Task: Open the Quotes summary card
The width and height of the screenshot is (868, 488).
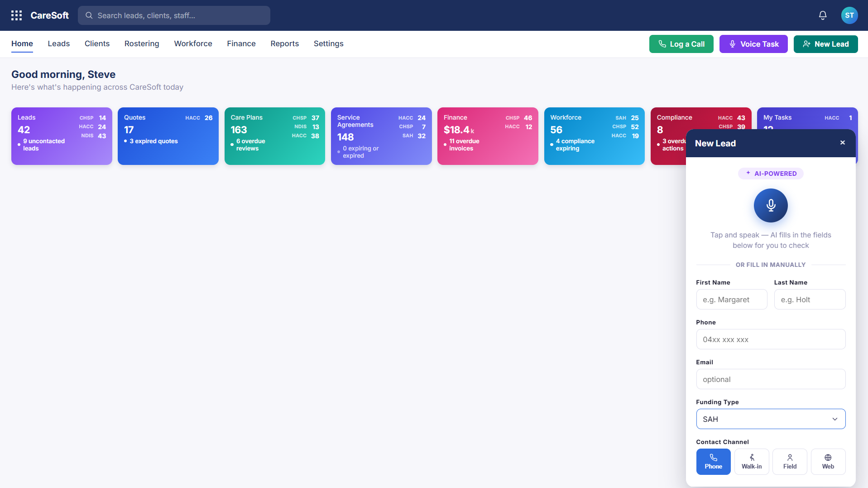Action: coord(168,136)
